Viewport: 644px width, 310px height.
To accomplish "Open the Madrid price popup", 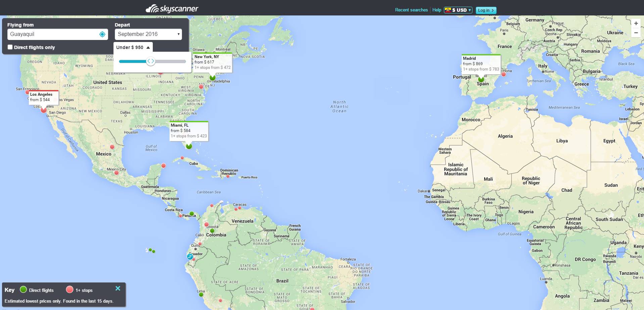I will tap(481, 64).
